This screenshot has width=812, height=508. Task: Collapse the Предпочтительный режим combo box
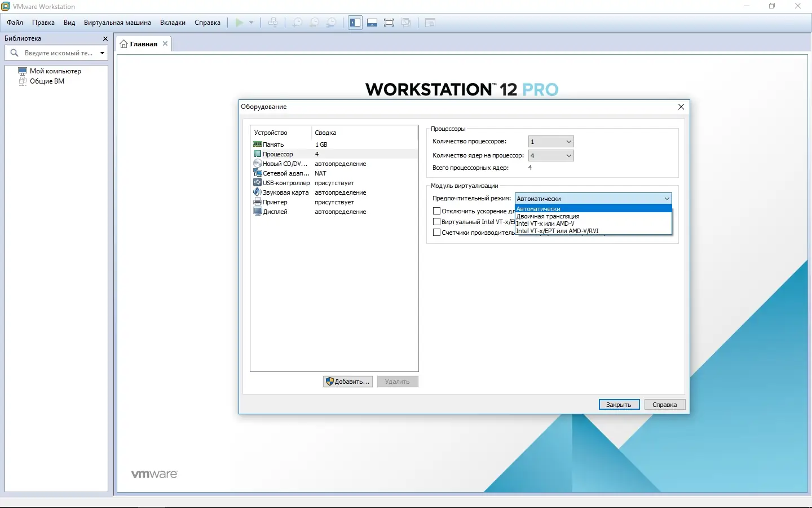[593, 199]
